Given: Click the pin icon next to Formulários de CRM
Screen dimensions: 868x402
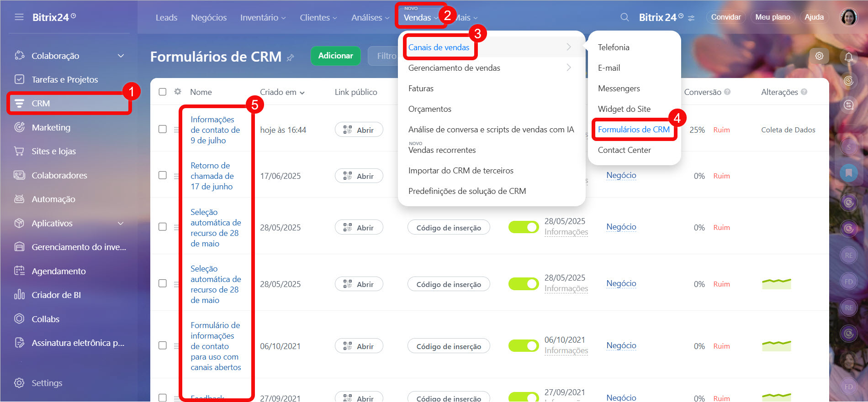Looking at the screenshot, I should tap(291, 57).
